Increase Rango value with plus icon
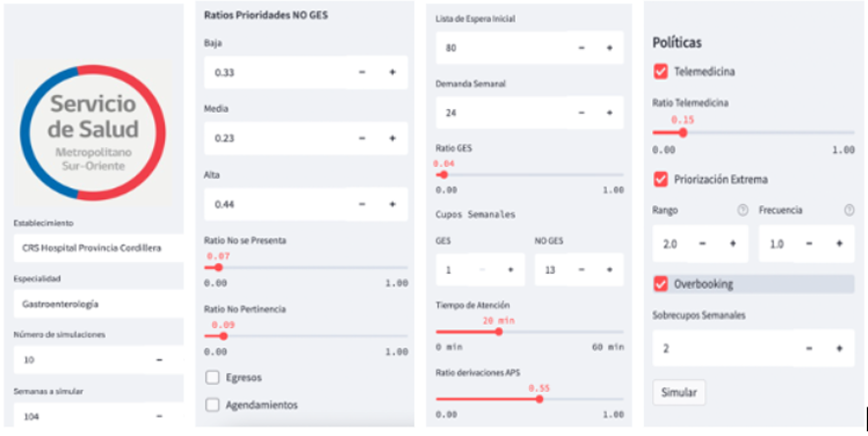868x436 pixels. pos(732,244)
